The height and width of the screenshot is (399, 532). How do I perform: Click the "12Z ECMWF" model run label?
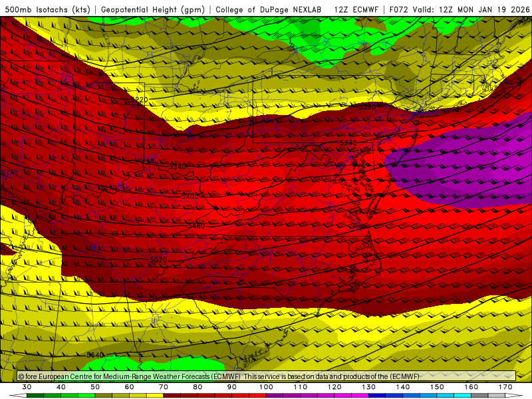tap(356, 10)
